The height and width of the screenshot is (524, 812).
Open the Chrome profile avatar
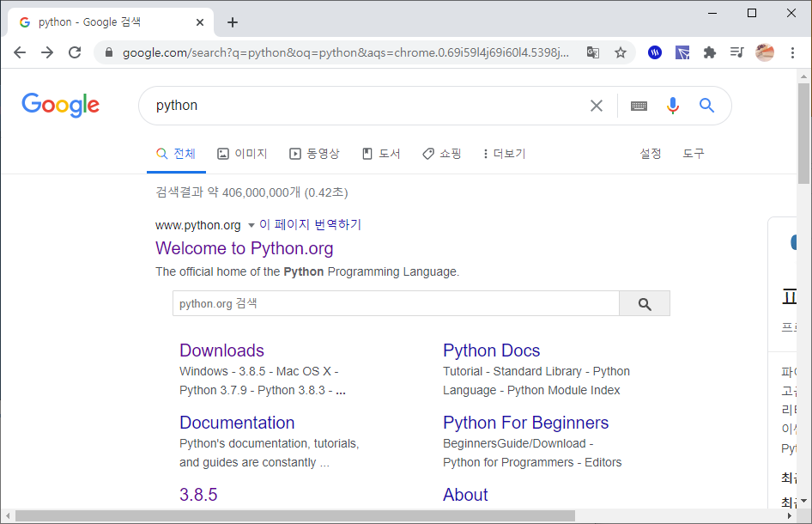[765, 52]
